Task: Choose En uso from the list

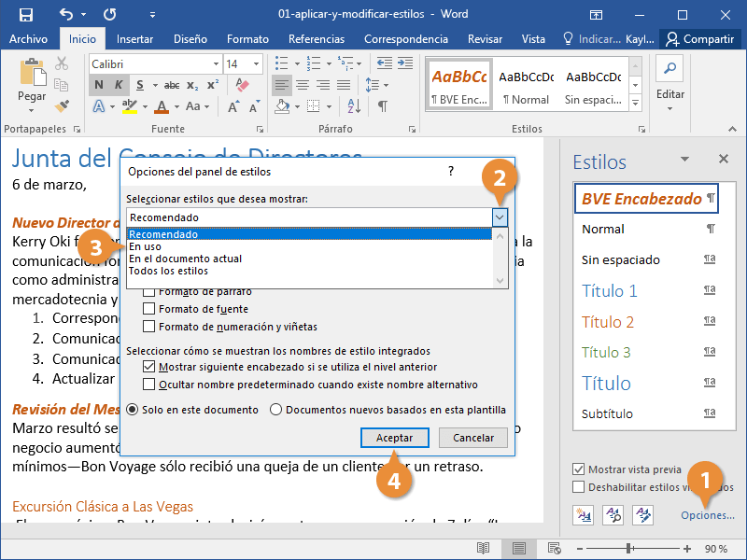Action: tap(310, 246)
